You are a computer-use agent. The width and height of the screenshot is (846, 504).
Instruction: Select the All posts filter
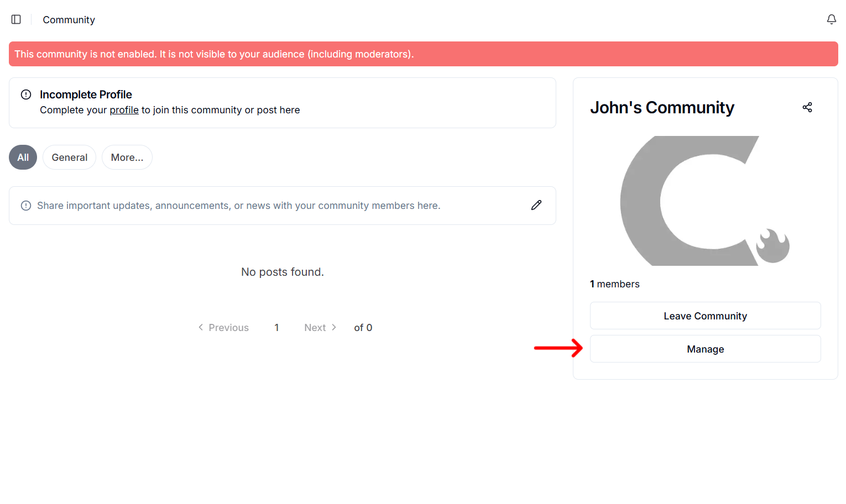coord(22,157)
